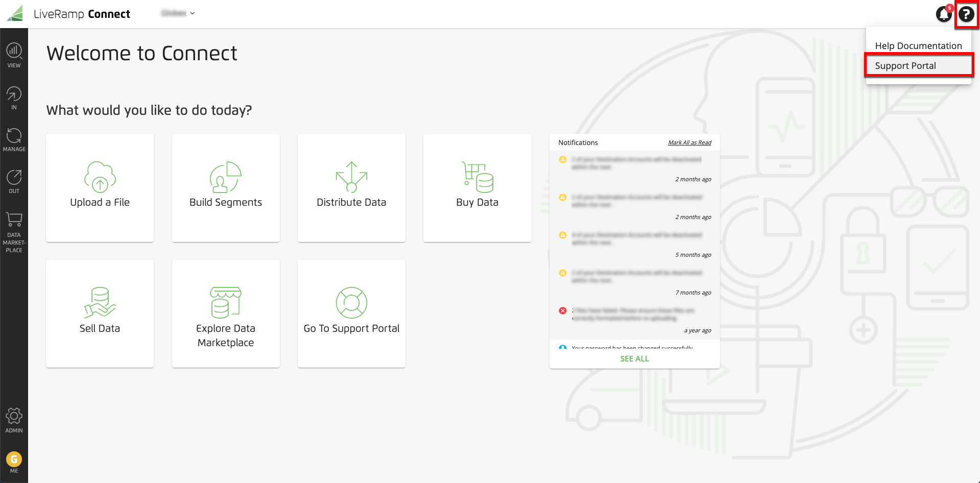
Task: Open Data Marketplace in the sidebar
Action: 14,232
